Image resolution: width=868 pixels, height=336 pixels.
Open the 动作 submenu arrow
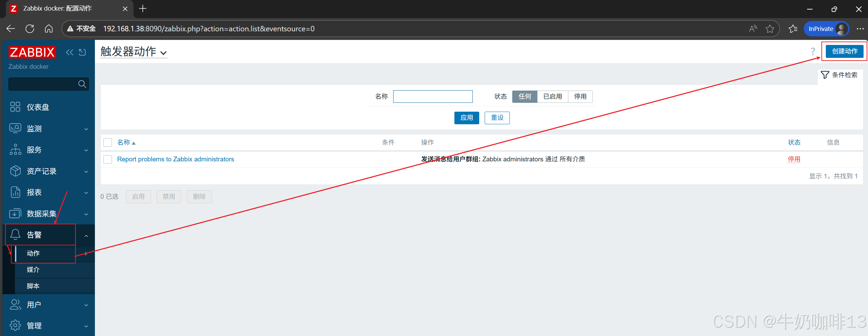point(86,254)
